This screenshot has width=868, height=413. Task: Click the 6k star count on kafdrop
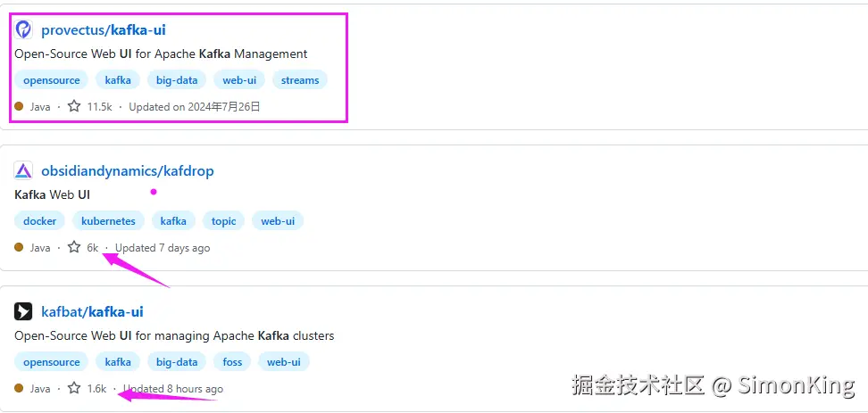tap(92, 247)
